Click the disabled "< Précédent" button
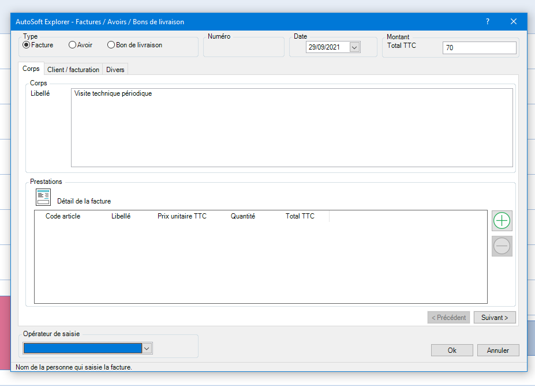 448,317
